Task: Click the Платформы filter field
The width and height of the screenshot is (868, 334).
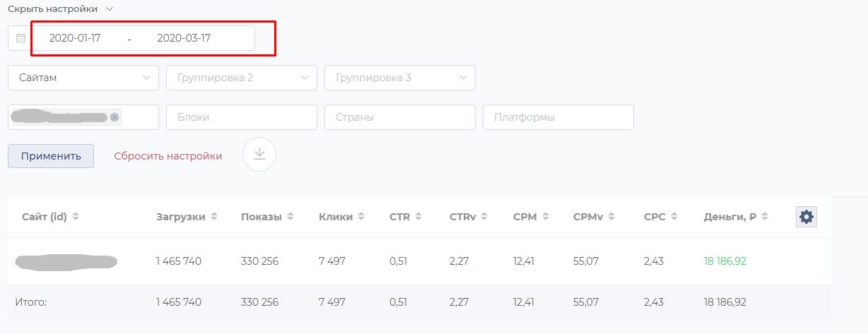Action: [558, 117]
